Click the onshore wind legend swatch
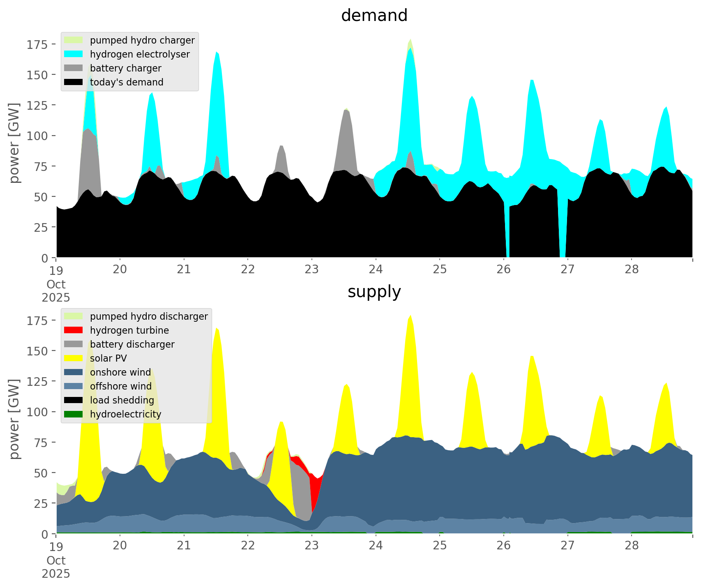Screen dimensions: 701x588 click(74, 372)
